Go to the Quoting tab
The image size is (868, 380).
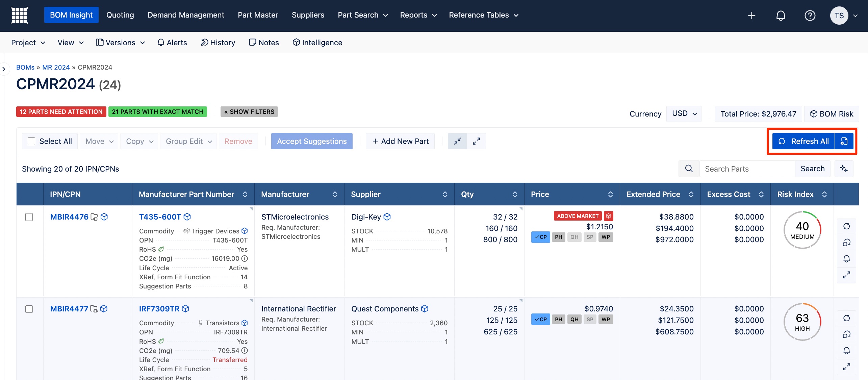[x=120, y=15]
